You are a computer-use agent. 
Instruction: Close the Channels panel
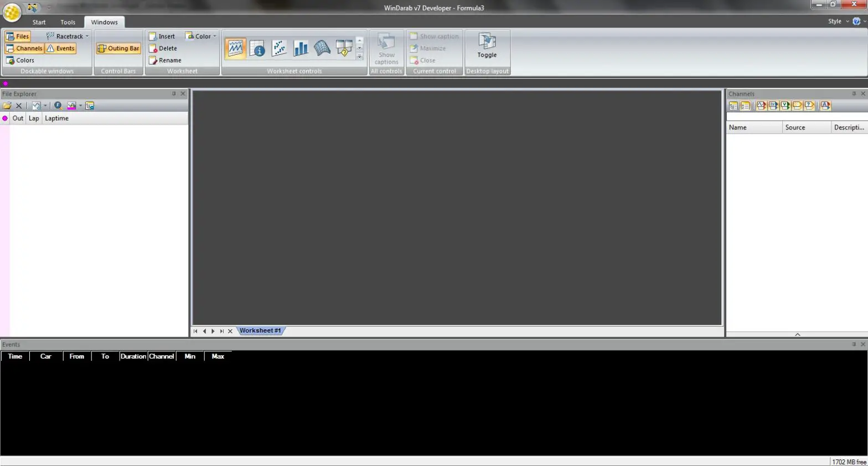click(863, 94)
